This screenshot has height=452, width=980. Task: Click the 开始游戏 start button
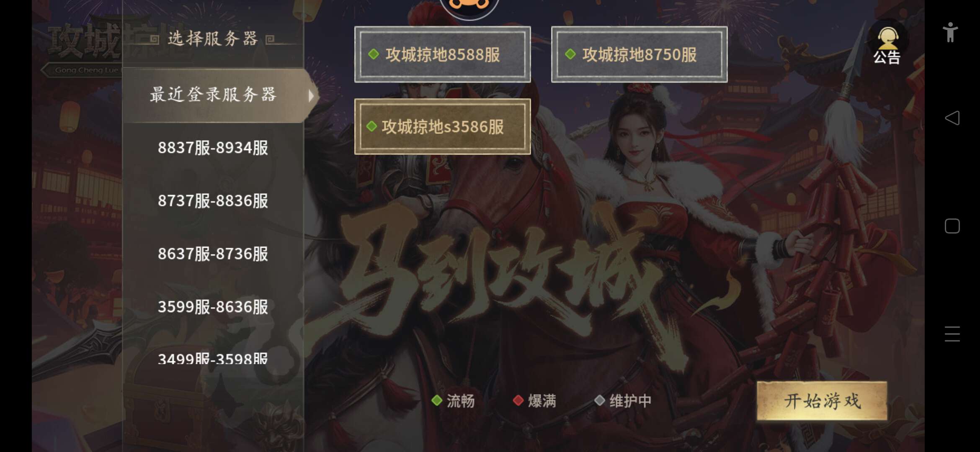[x=822, y=401]
